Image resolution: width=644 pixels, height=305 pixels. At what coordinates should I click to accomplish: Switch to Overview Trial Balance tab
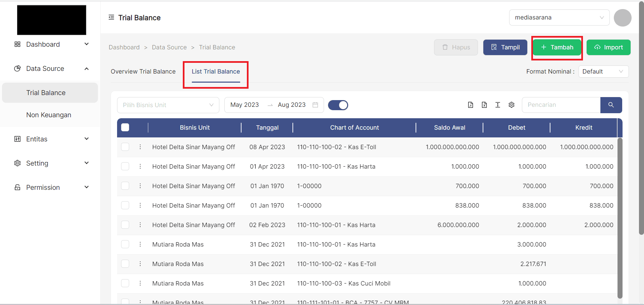tap(143, 72)
